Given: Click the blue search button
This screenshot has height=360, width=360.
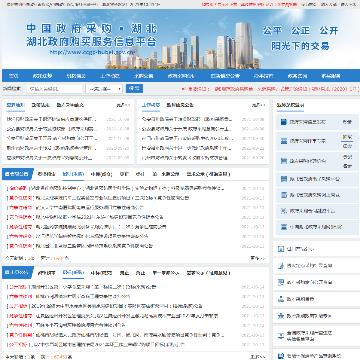Looking at the screenshot, I should tap(134, 89).
